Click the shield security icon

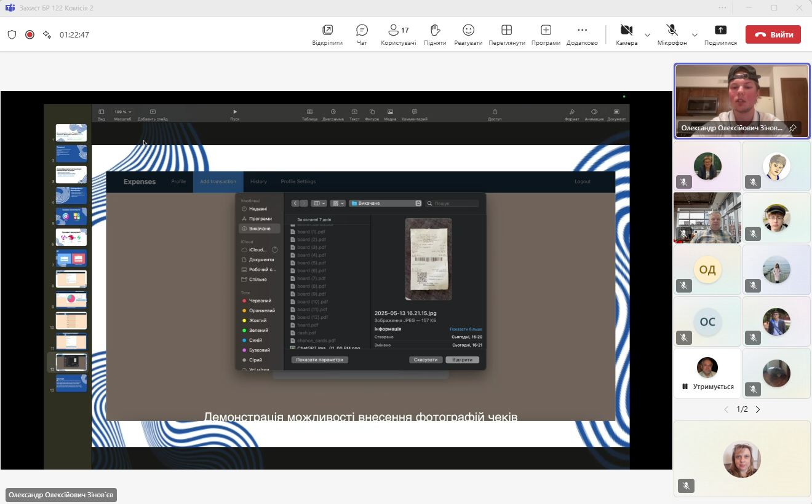point(12,34)
